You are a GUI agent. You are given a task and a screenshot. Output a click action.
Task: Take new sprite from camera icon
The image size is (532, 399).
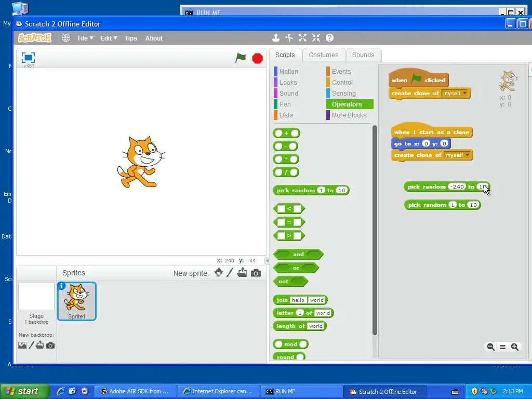click(256, 273)
